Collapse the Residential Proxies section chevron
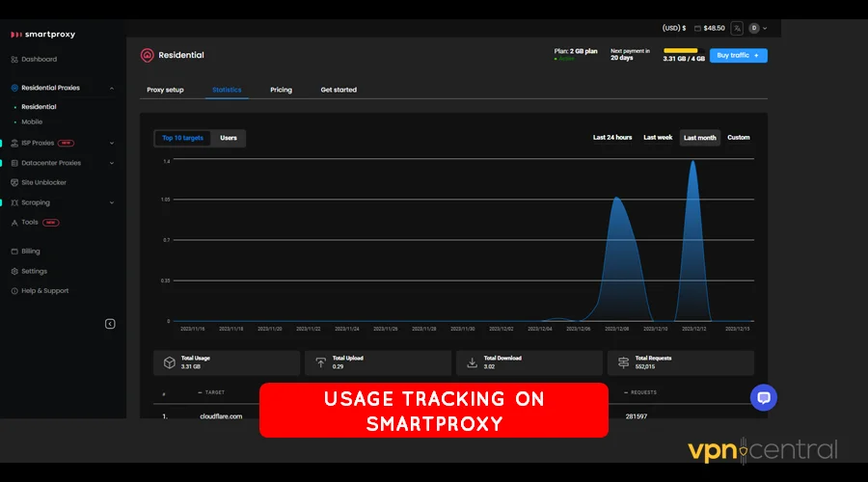 pyautogui.click(x=112, y=88)
